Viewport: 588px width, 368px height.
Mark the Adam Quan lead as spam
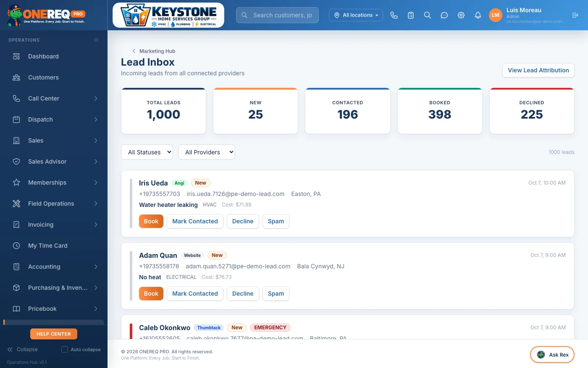pyautogui.click(x=276, y=294)
